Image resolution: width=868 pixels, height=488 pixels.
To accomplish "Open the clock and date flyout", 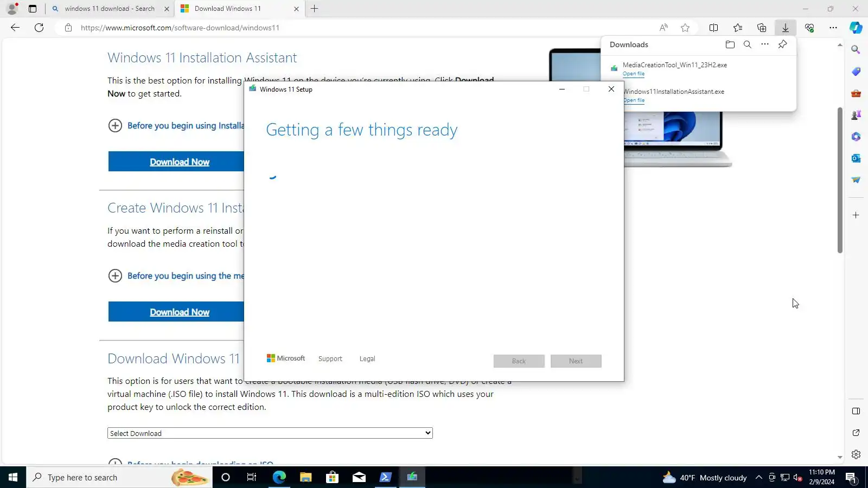I will [822, 477].
